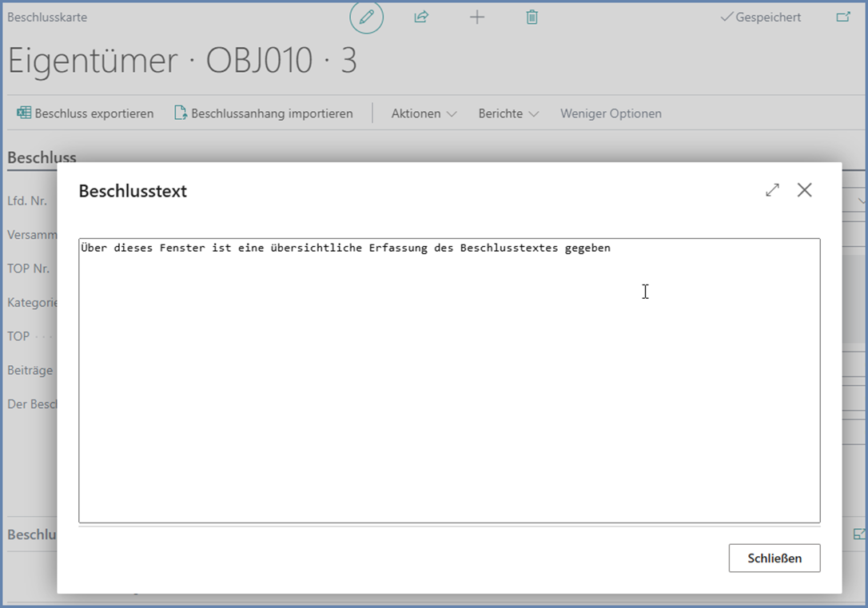Click the Gespeichert checkmark indicator
The image size is (868, 608).
tap(759, 17)
